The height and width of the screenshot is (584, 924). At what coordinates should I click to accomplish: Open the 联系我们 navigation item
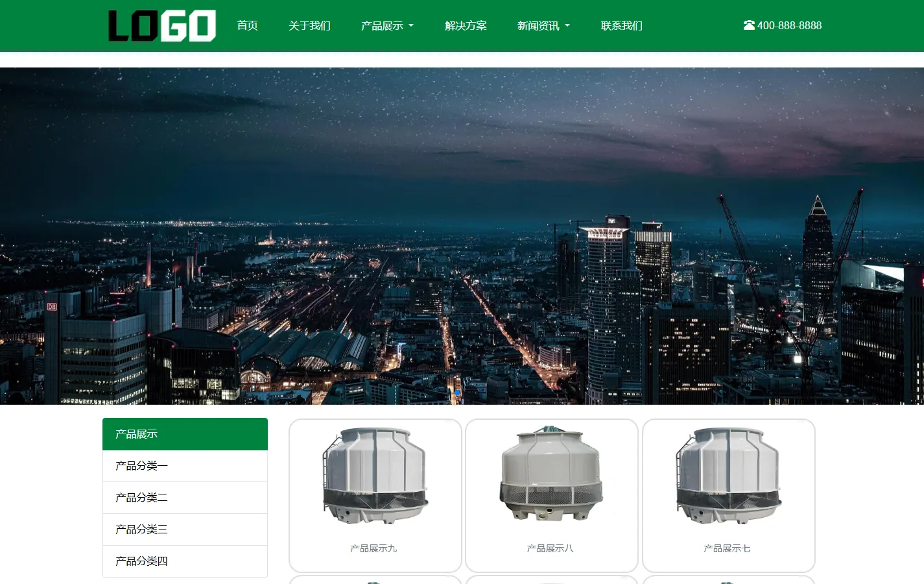coord(621,25)
